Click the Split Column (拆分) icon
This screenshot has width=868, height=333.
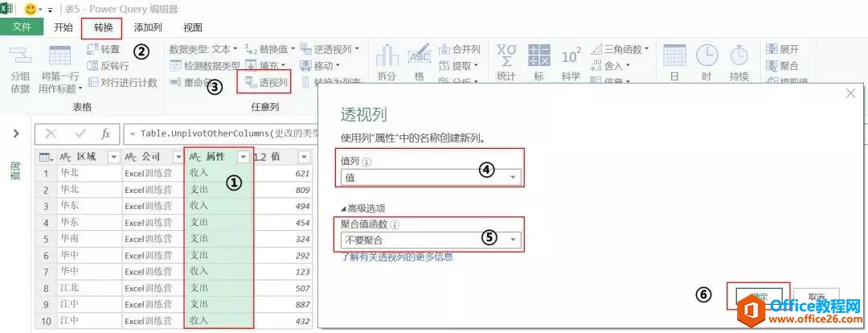[387, 56]
